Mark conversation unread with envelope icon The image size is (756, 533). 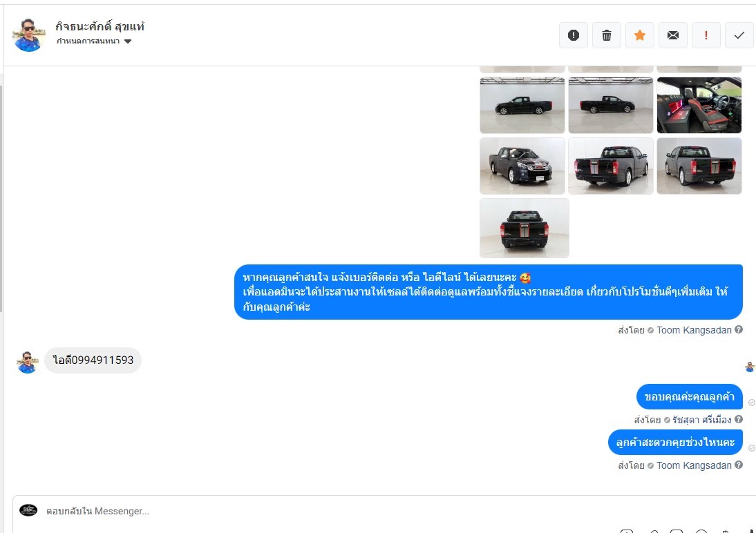[x=673, y=35]
